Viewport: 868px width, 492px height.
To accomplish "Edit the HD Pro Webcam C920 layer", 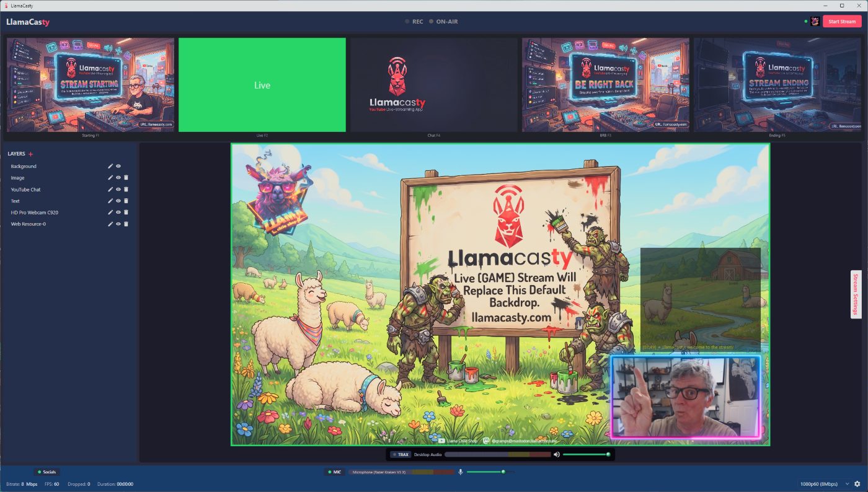I will point(110,213).
